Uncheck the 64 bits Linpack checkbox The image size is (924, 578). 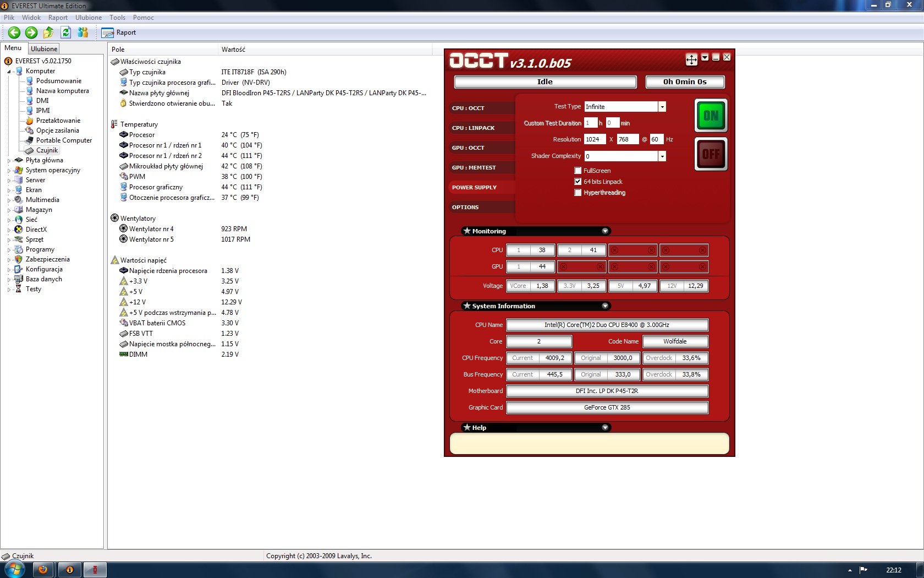click(x=577, y=182)
